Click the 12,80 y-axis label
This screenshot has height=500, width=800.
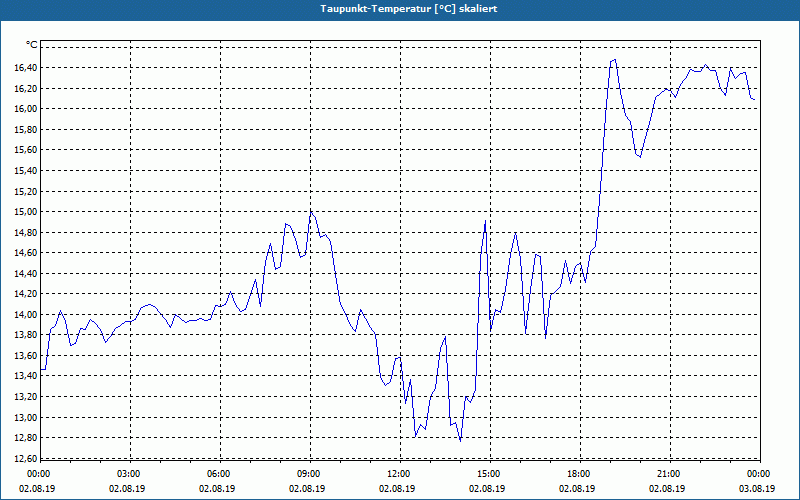[x=26, y=438]
